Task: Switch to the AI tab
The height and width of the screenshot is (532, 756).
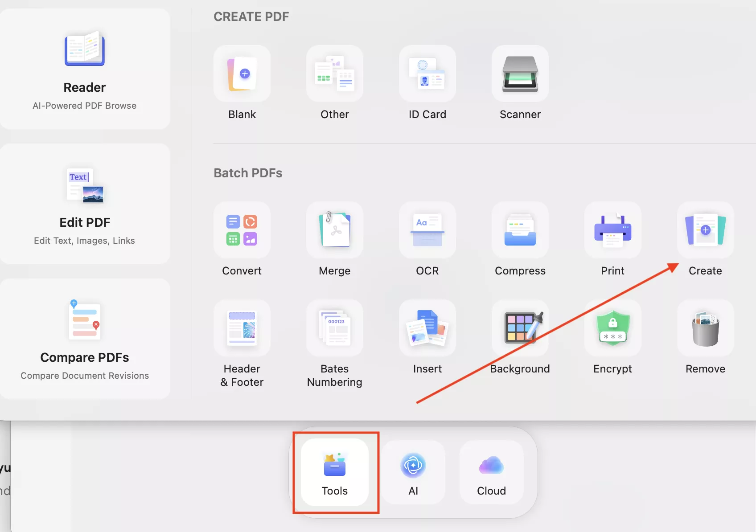Action: tap(413, 472)
